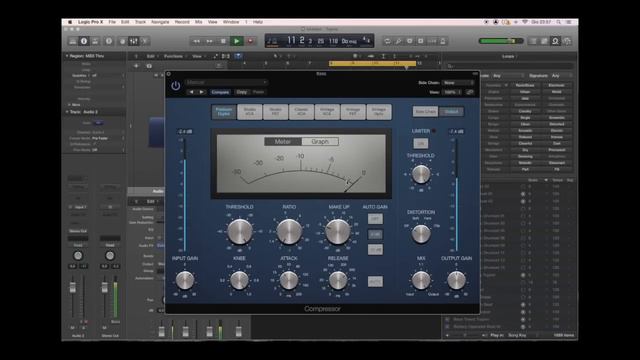The width and height of the screenshot is (640, 360).
Task: Open the Toolbar button in control bar
Action: tap(95, 41)
